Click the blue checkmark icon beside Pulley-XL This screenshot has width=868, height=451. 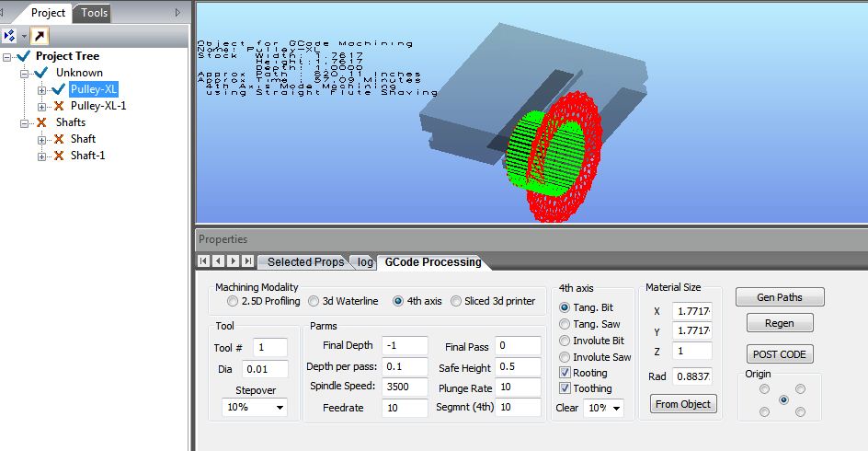tap(60, 89)
